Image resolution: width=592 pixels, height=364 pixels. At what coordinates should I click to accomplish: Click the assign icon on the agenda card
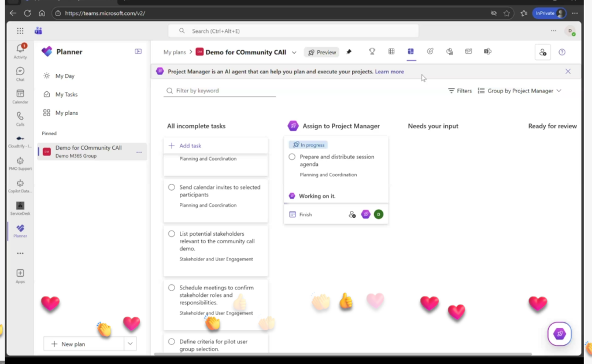click(x=352, y=214)
